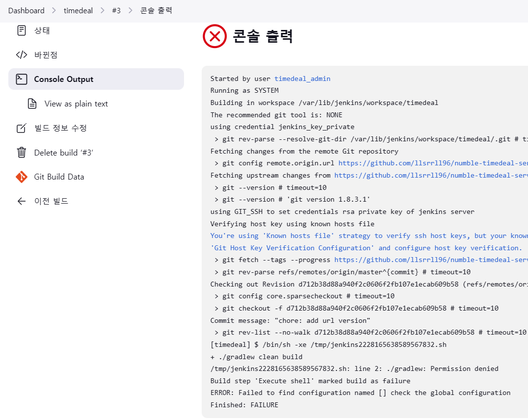The height and width of the screenshot is (420, 528).
Task: Click 'Building in workspace' log line
Action: click(x=324, y=103)
